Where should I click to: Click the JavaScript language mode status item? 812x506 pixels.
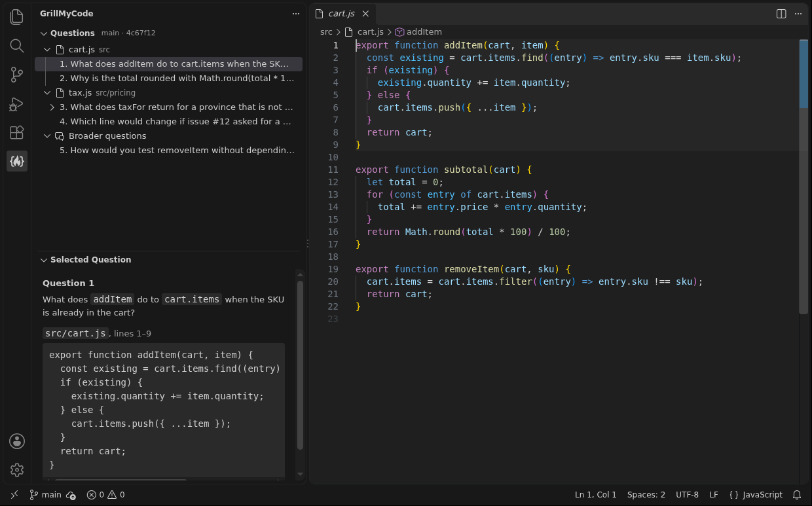click(x=756, y=495)
